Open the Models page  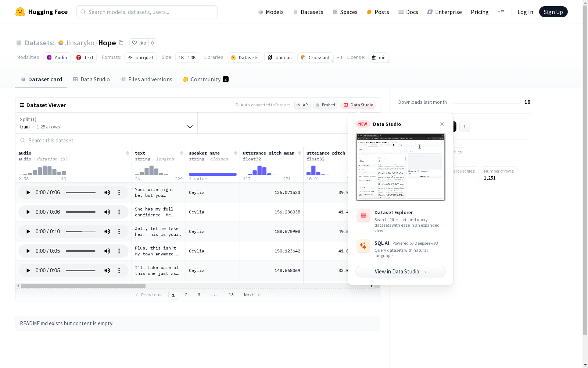point(271,12)
